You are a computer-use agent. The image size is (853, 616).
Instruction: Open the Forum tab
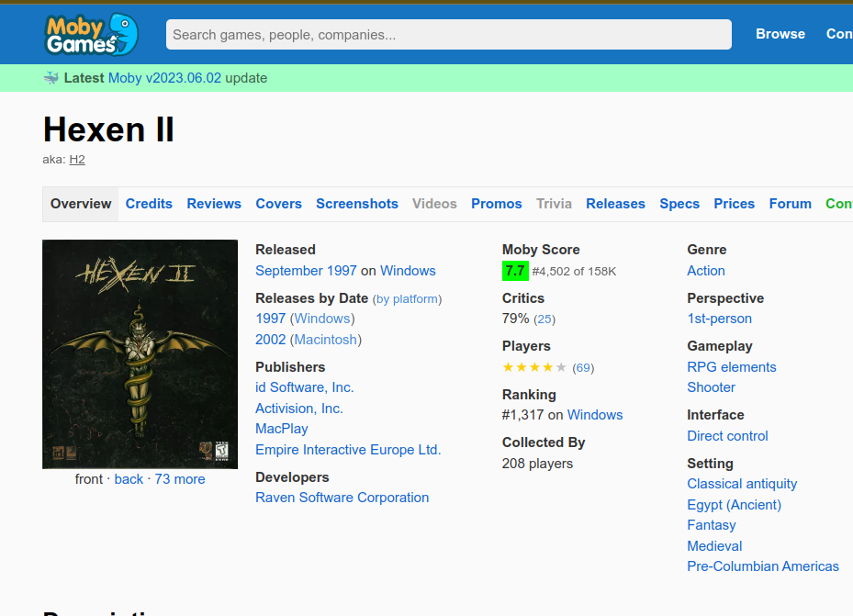790,204
